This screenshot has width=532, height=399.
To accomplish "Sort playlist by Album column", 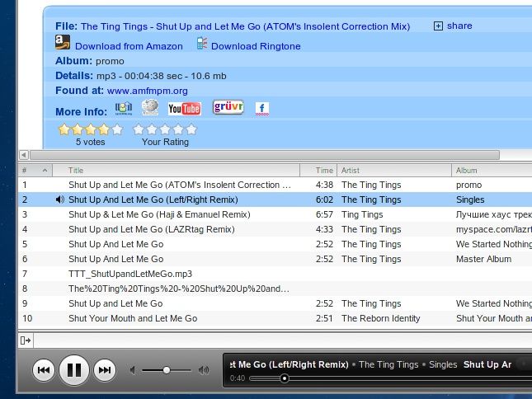I will pos(492,170).
